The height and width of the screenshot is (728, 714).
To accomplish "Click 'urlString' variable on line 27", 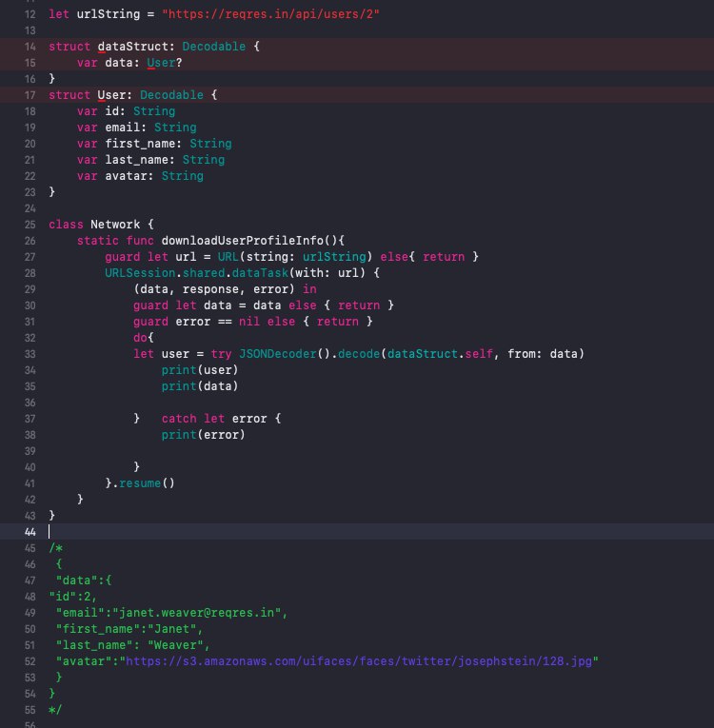I will [334, 257].
